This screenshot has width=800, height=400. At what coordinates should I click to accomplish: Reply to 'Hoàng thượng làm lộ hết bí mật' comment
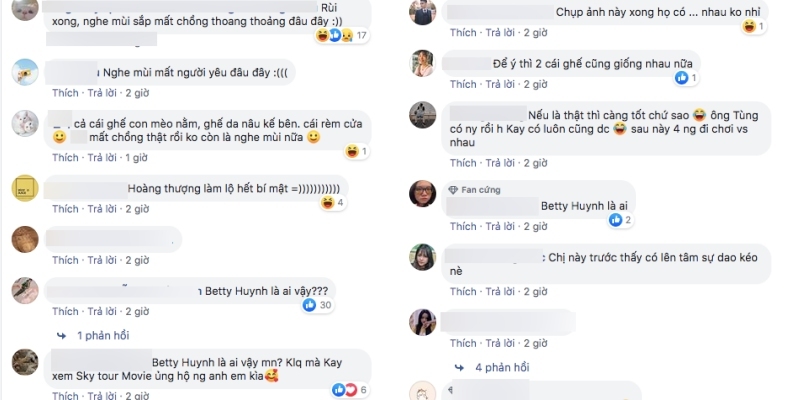[x=102, y=209]
